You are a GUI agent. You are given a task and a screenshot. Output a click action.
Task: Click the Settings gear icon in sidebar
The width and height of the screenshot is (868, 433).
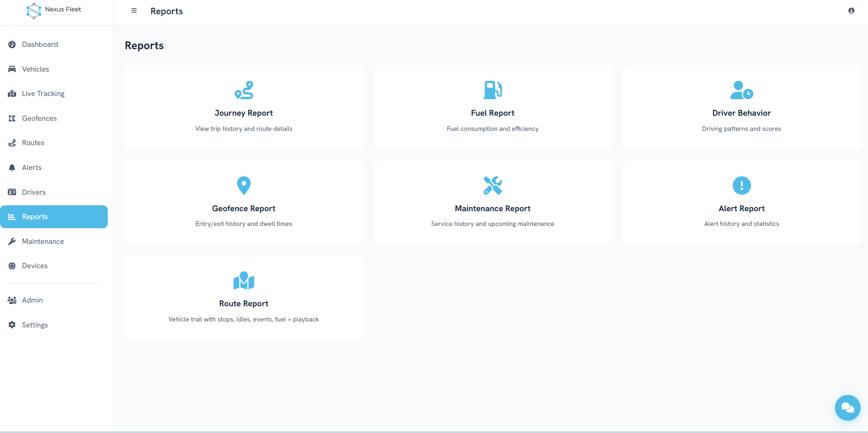click(x=12, y=325)
